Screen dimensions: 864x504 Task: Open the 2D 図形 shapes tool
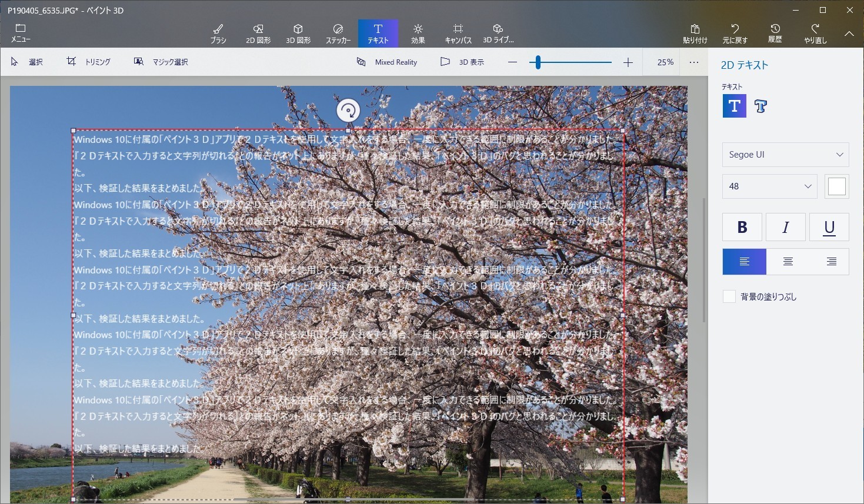pyautogui.click(x=258, y=34)
